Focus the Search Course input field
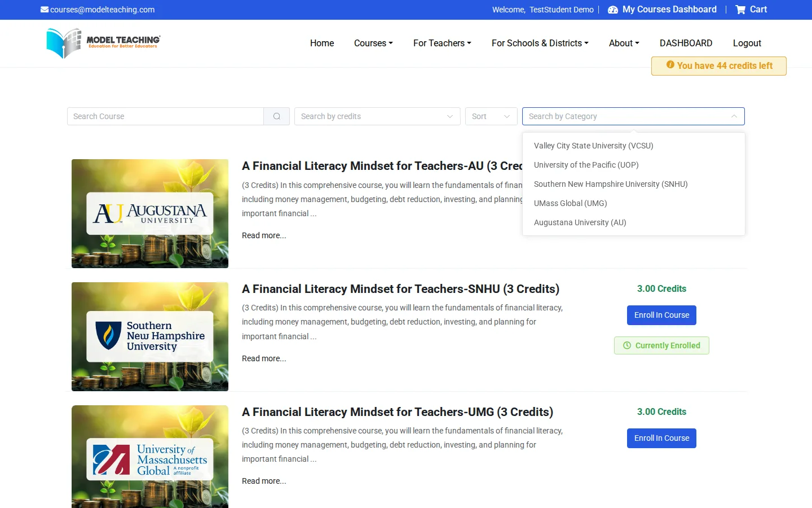812x508 pixels. [x=165, y=116]
